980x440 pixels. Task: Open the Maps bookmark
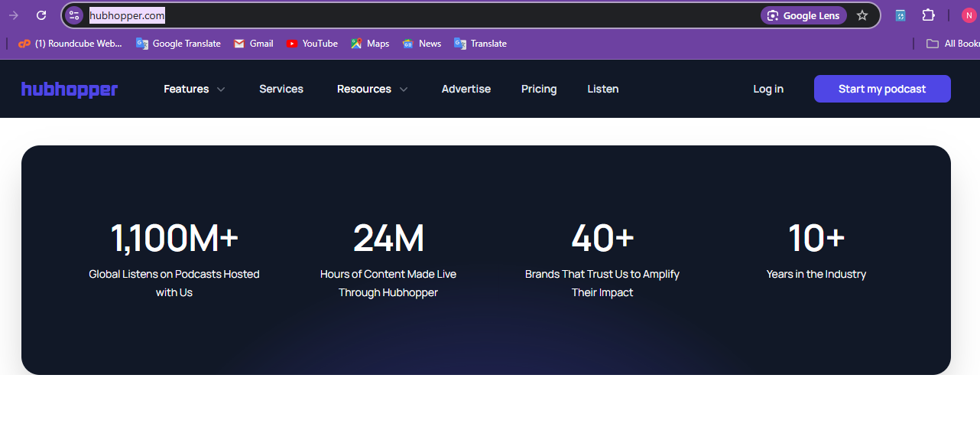[370, 44]
